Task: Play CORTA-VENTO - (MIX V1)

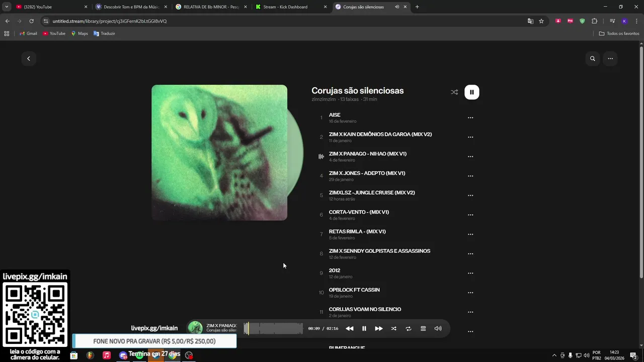Action: click(359, 212)
